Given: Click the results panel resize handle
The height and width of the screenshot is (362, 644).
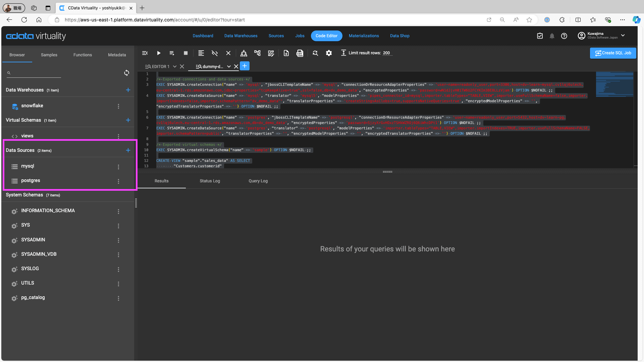Looking at the screenshot, I should point(387,172).
